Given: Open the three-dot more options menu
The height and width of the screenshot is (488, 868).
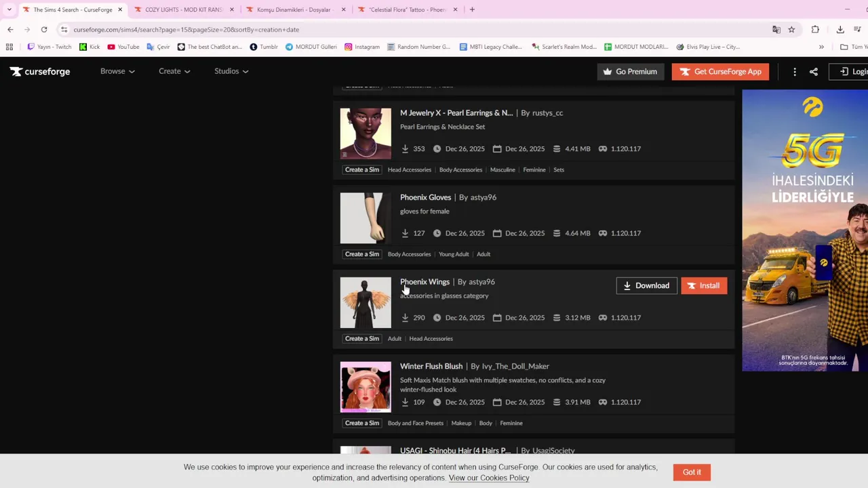Looking at the screenshot, I should tap(795, 72).
